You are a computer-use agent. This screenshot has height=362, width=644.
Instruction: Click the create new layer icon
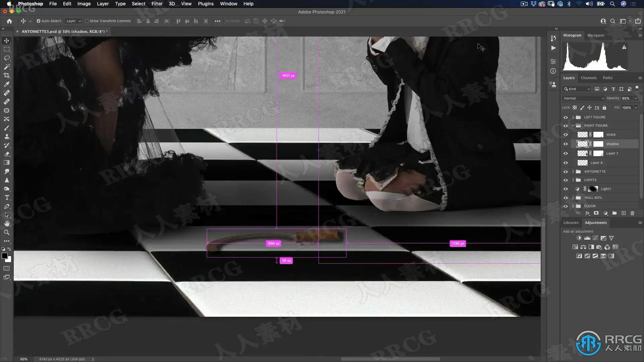(x=624, y=213)
